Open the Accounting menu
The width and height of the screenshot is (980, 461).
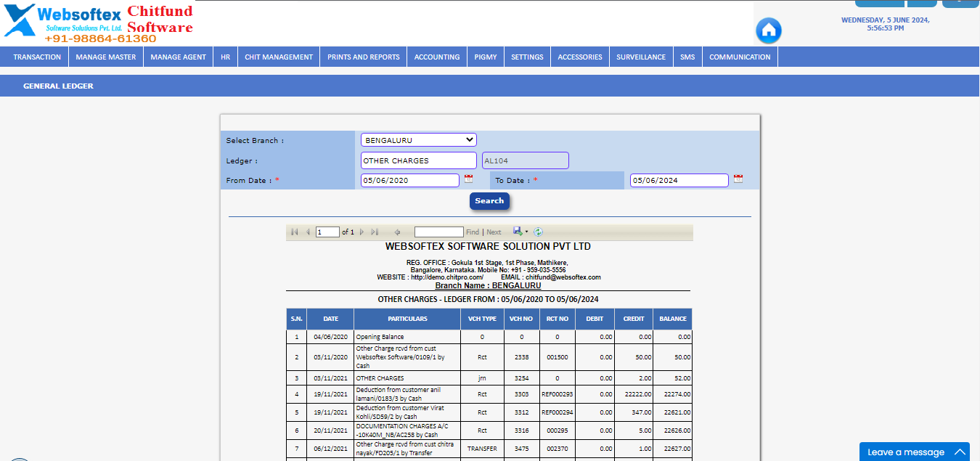tap(437, 57)
